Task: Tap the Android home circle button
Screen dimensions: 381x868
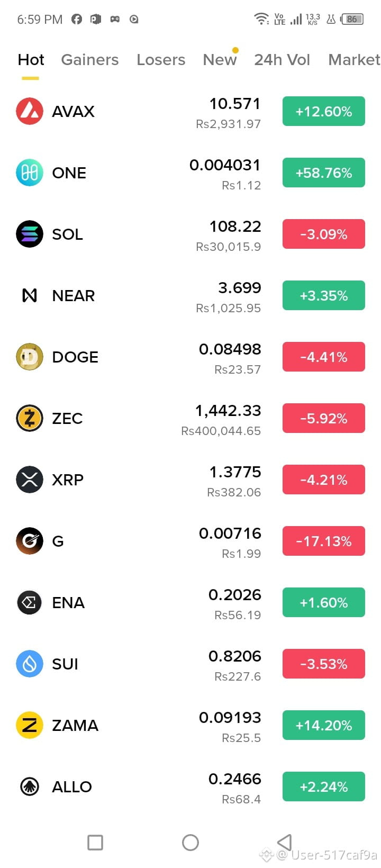Action: coord(190,842)
